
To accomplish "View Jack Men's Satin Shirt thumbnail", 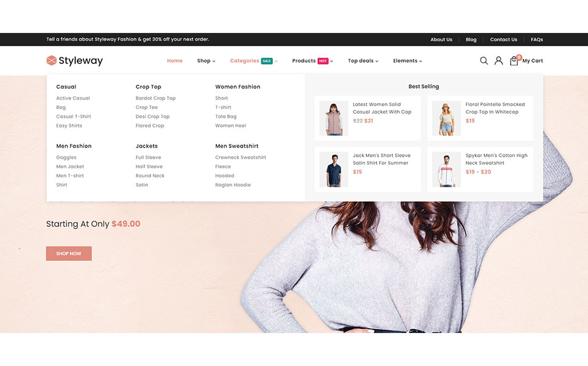I will [x=333, y=170].
